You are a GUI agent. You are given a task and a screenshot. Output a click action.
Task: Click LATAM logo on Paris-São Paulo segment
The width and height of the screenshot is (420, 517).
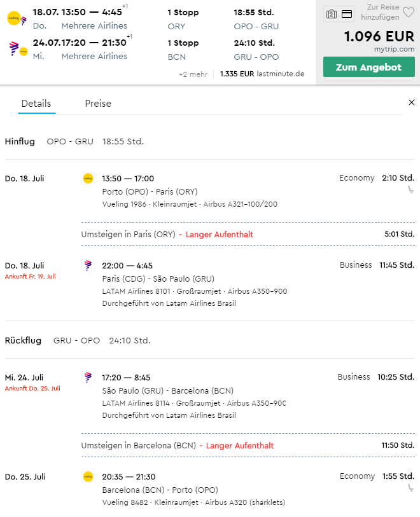(88, 265)
